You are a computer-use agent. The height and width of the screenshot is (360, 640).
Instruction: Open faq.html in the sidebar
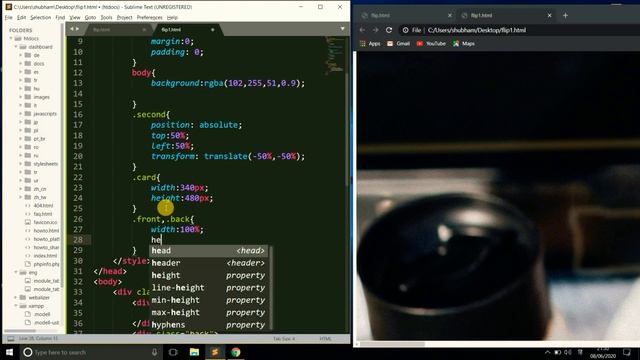pos(43,214)
